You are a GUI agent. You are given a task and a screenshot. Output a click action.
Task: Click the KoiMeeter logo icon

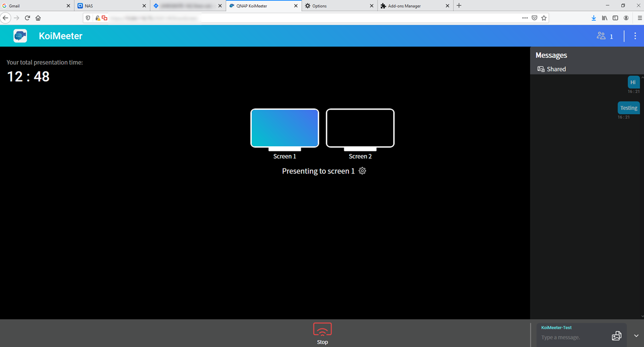tap(20, 36)
